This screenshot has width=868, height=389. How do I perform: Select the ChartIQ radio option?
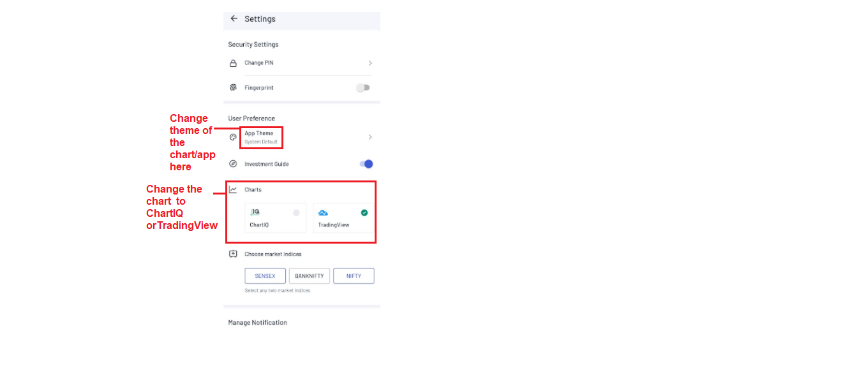tap(296, 212)
